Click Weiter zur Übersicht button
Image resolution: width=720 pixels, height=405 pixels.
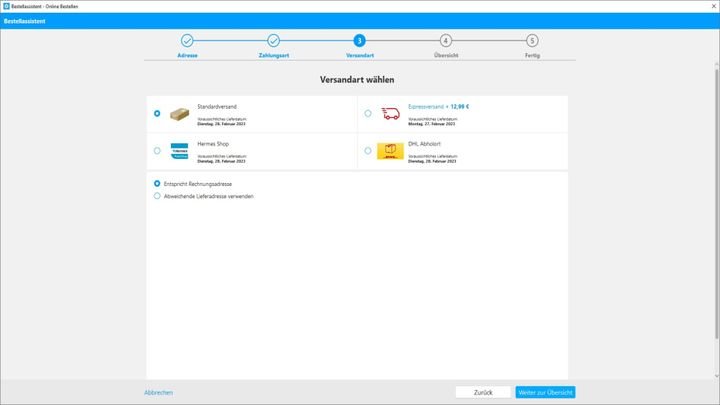pos(545,393)
